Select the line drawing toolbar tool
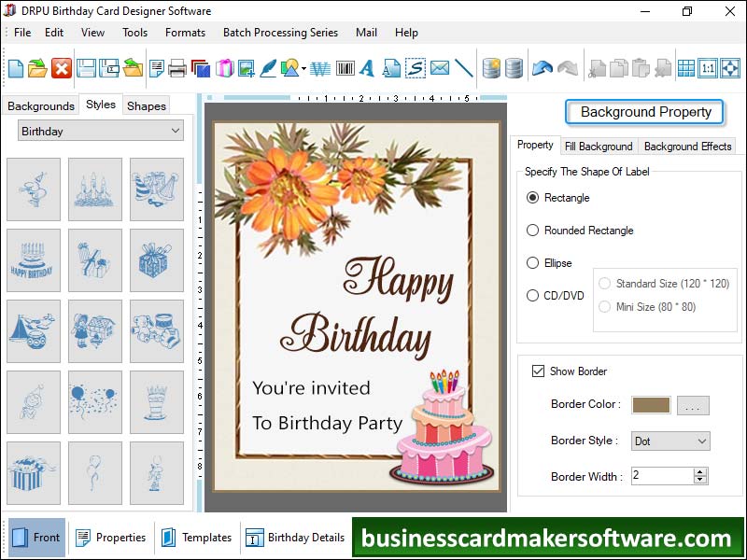 462,67
